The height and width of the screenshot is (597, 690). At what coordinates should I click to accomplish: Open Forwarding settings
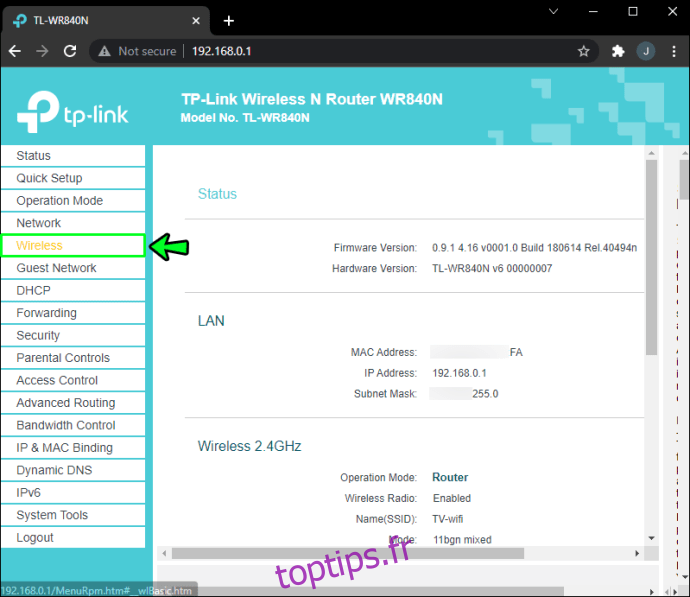[x=73, y=313]
